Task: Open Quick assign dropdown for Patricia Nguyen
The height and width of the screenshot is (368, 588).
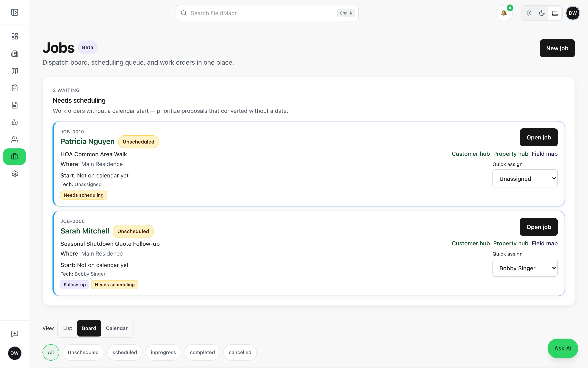Action: [525, 178]
